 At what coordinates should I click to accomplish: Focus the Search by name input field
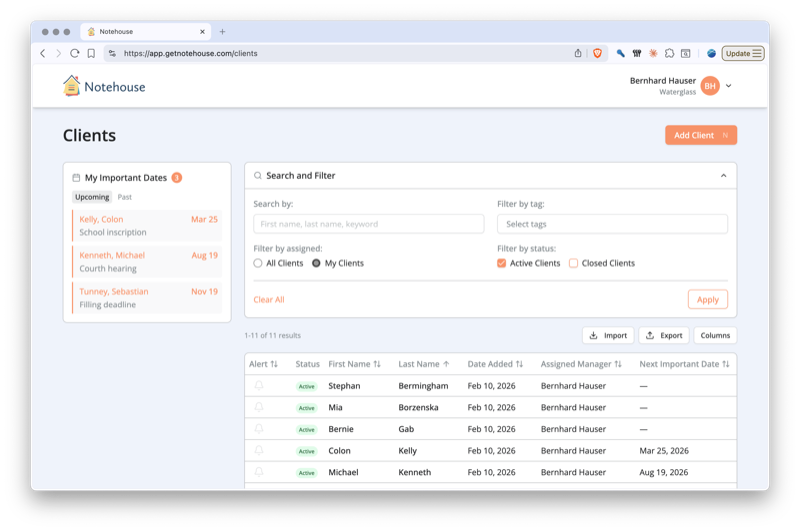(368, 224)
